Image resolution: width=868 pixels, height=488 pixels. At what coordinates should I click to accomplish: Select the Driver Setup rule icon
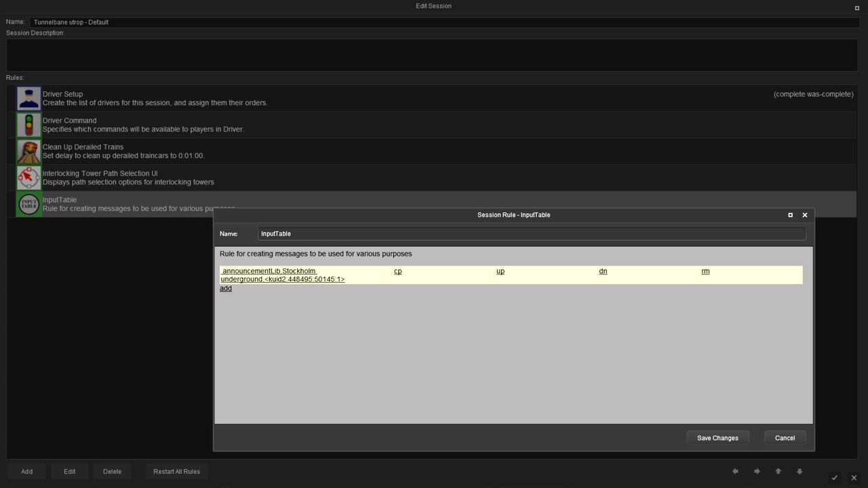tap(28, 98)
